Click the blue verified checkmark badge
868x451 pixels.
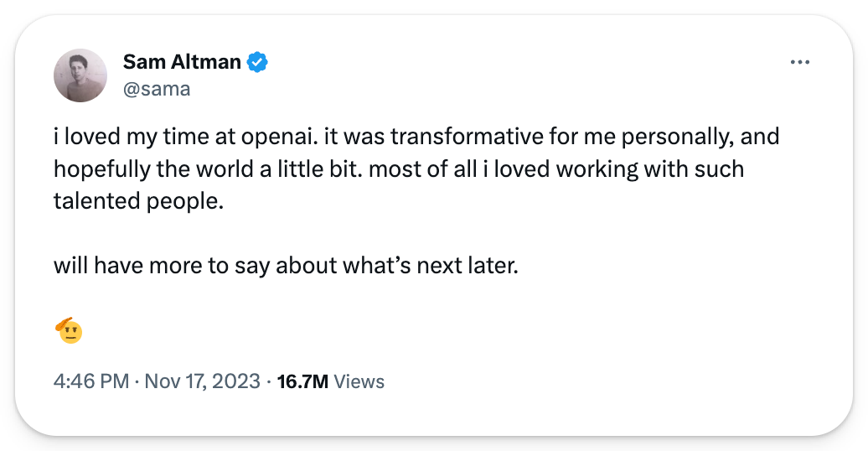tap(256, 61)
